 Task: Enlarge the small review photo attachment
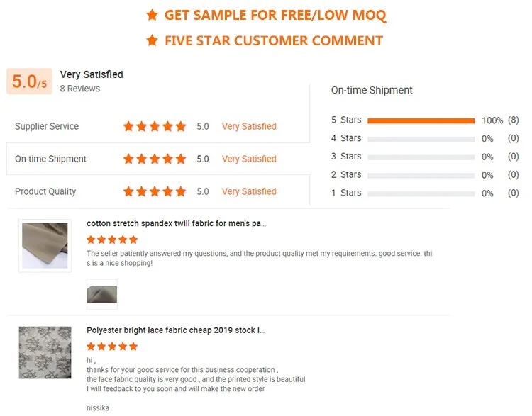click(101, 293)
